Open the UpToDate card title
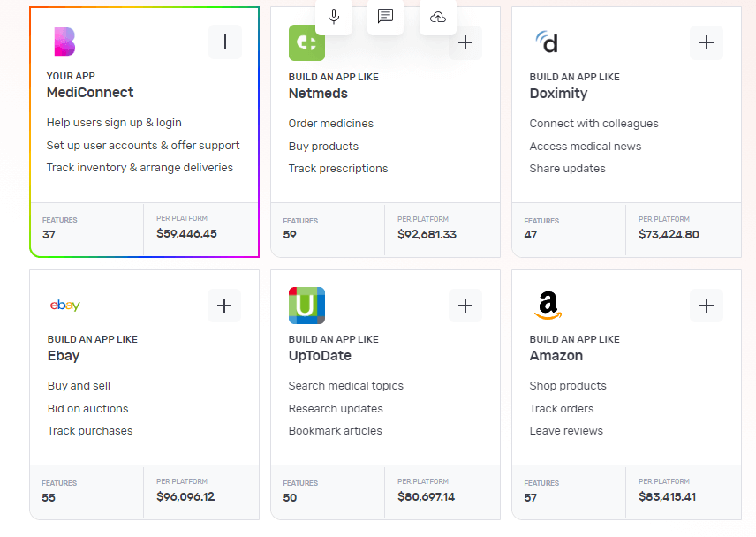The image size is (756, 537). pos(320,356)
